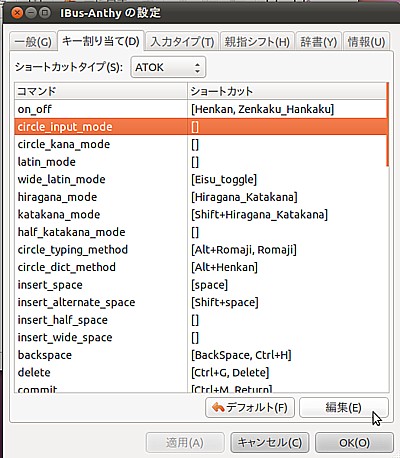400x458 pixels.
Task: Open the 入力タイプ(T) tab
Action: pyautogui.click(x=182, y=42)
